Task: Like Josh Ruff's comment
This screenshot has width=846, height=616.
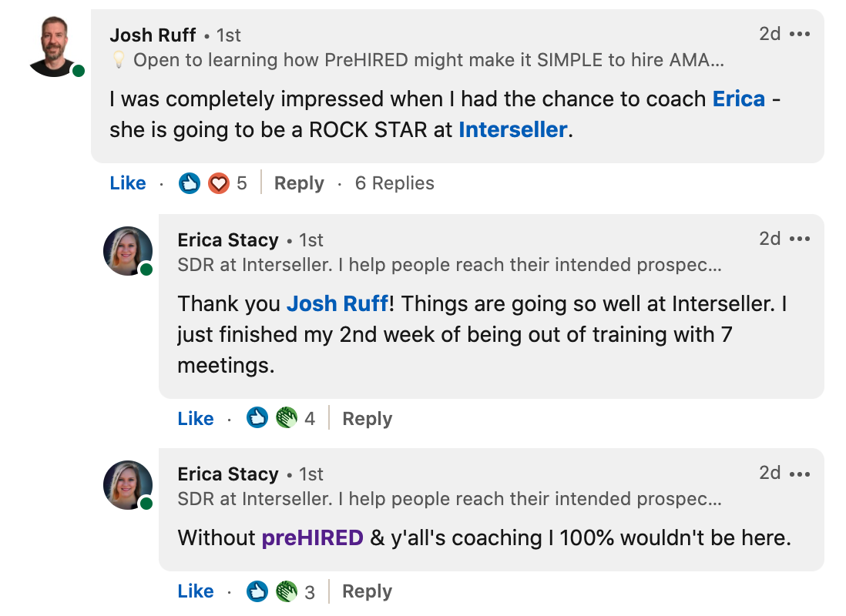Action: 128,183
